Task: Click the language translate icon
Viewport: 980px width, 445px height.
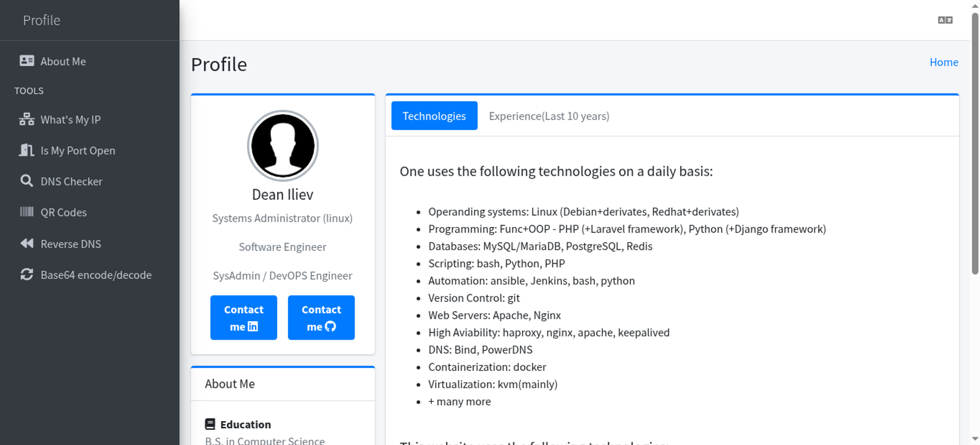Action: [x=945, y=20]
